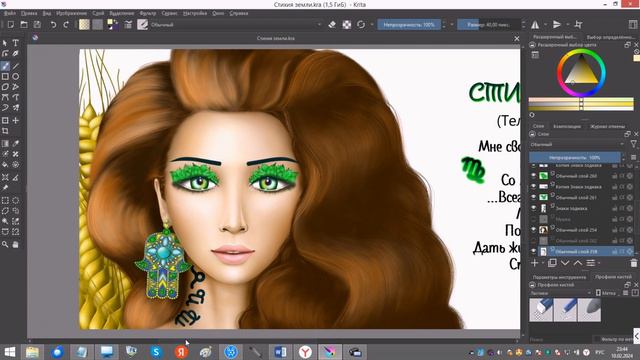
Task: Select the Text tool in toolbox
Action: [16, 43]
